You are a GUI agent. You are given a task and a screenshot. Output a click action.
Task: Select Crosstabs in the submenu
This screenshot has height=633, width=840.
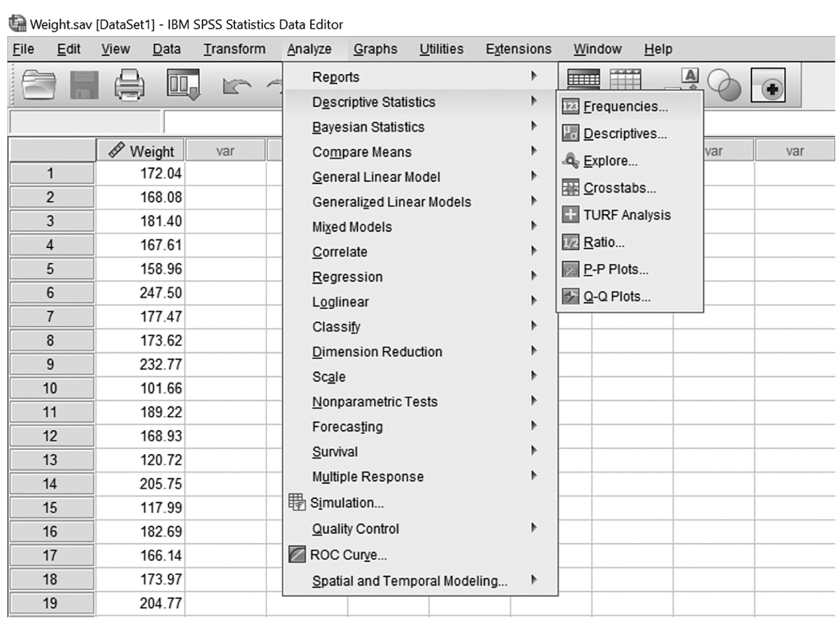click(x=619, y=188)
